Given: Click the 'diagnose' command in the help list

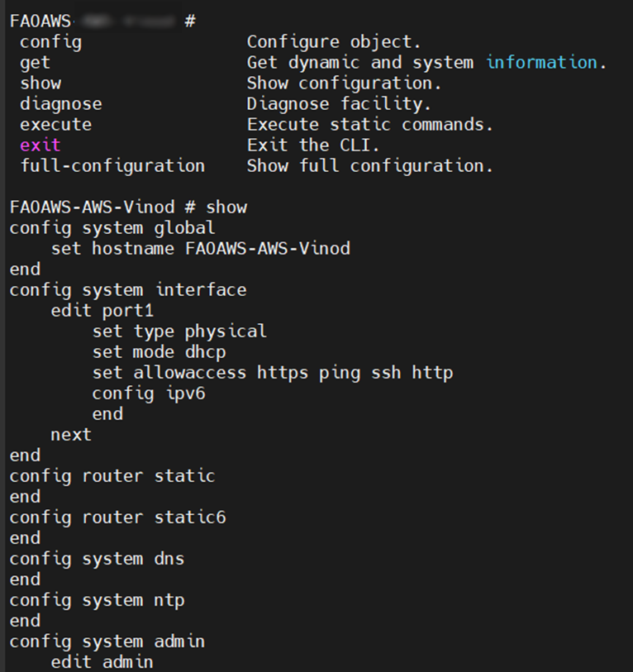Looking at the screenshot, I should pos(61,103).
